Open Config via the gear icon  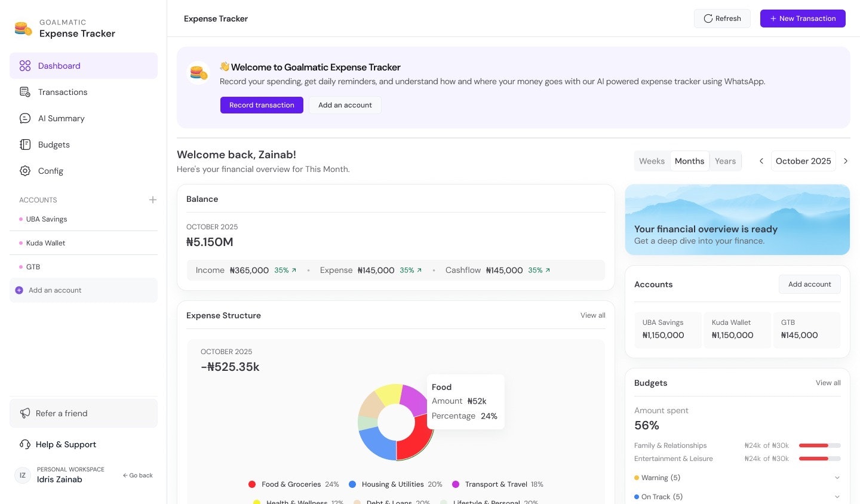(x=24, y=171)
